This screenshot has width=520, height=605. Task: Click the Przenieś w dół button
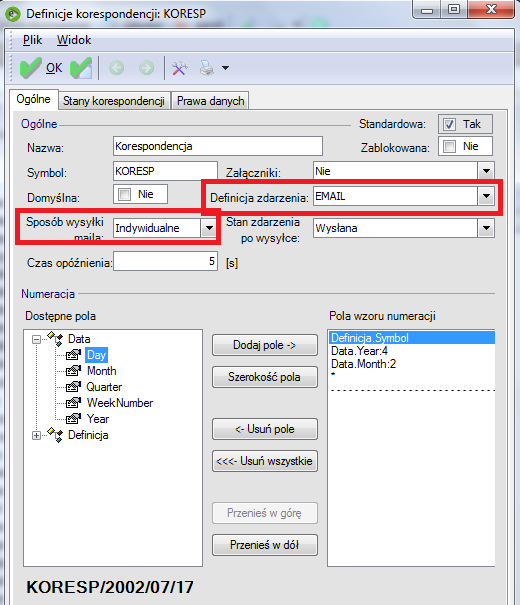point(265,545)
